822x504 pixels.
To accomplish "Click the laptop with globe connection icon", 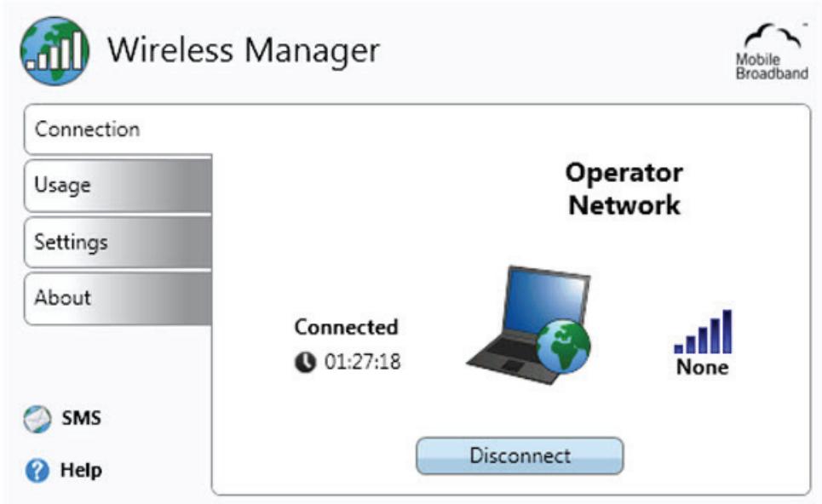I will click(x=528, y=325).
